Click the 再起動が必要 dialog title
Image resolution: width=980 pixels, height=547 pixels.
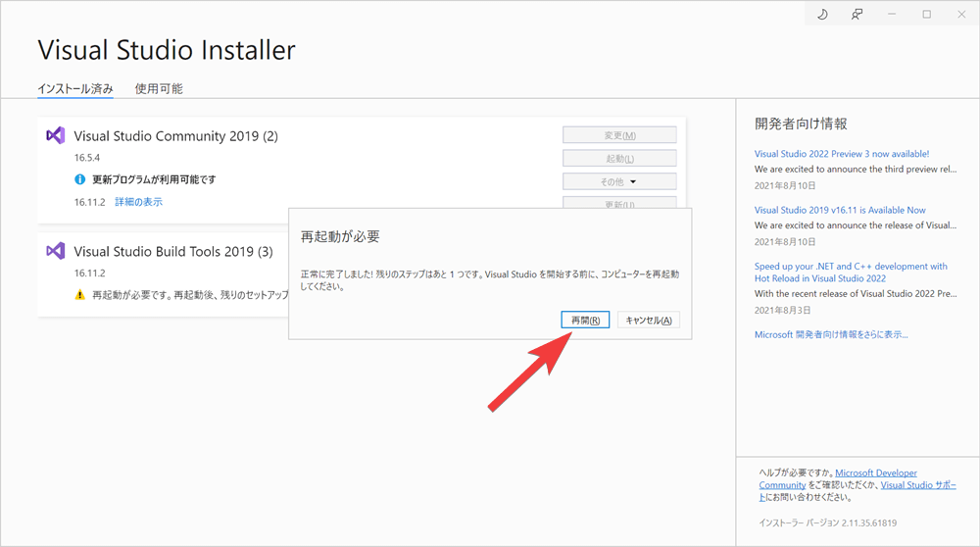click(x=340, y=237)
